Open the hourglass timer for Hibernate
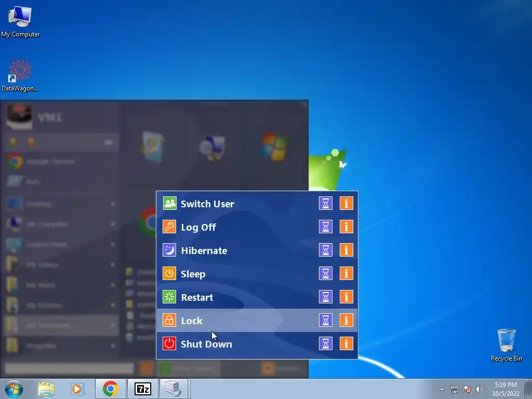 [326, 250]
